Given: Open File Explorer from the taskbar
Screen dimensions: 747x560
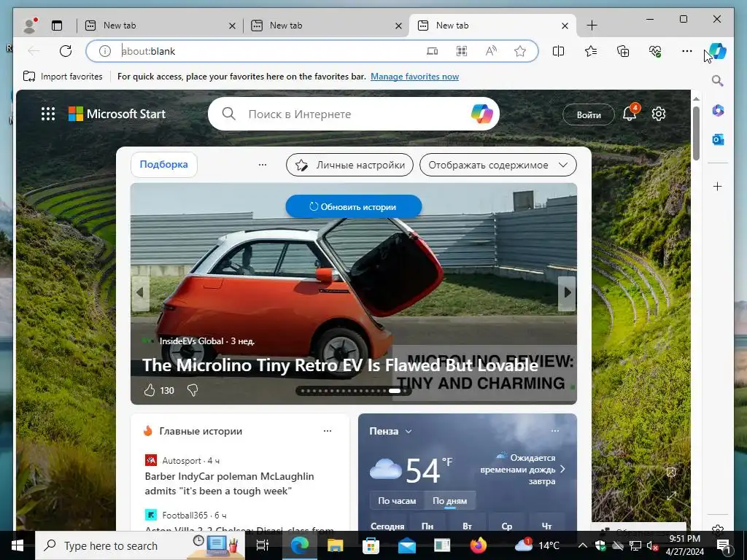Looking at the screenshot, I should [x=335, y=545].
